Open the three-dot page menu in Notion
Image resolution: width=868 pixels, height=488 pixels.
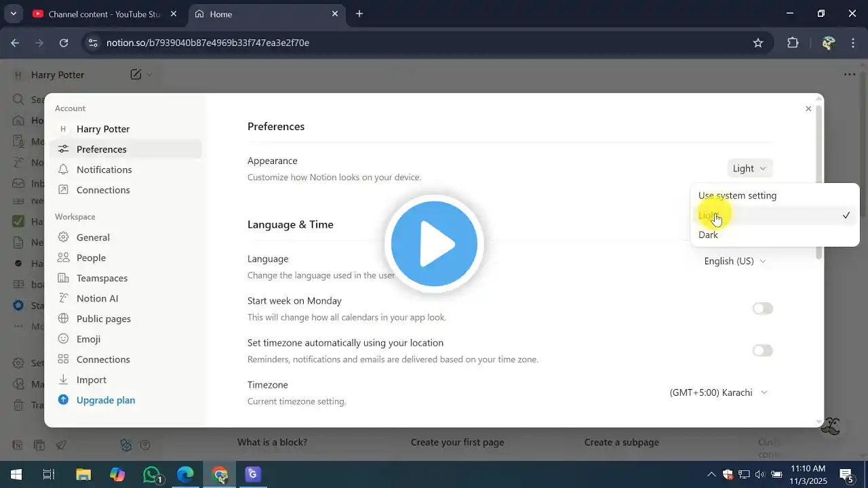pyautogui.click(x=850, y=75)
